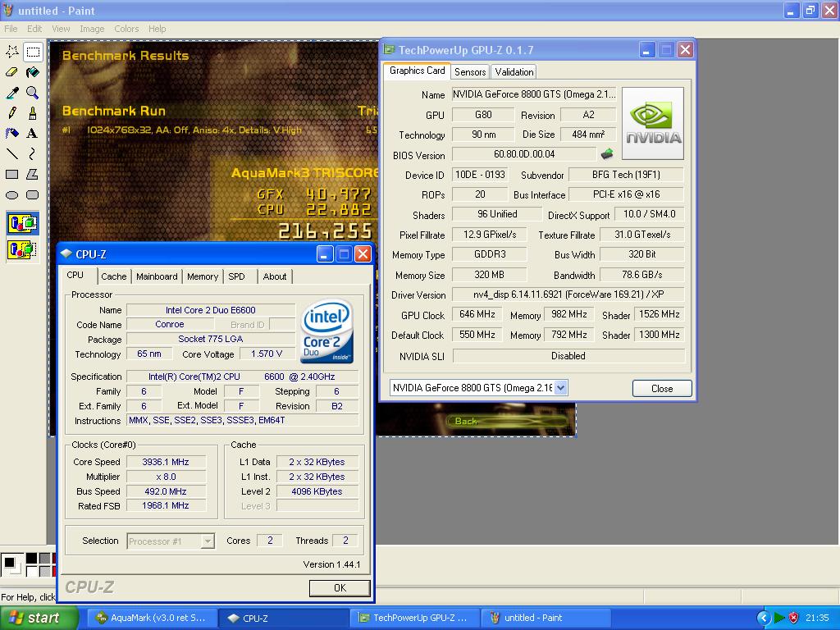The height and width of the screenshot is (630, 840).
Task: Switch to CPU-Z taskbar button
Action: coord(284,618)
